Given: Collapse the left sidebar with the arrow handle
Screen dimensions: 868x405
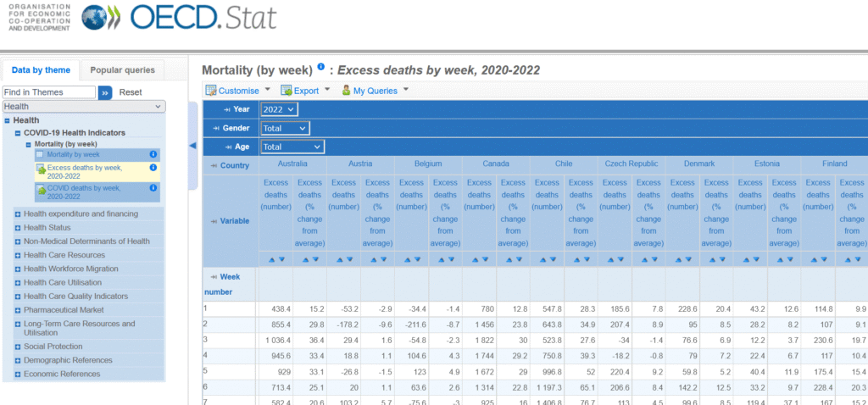Looking at the screenshot, I should point(192,146).
